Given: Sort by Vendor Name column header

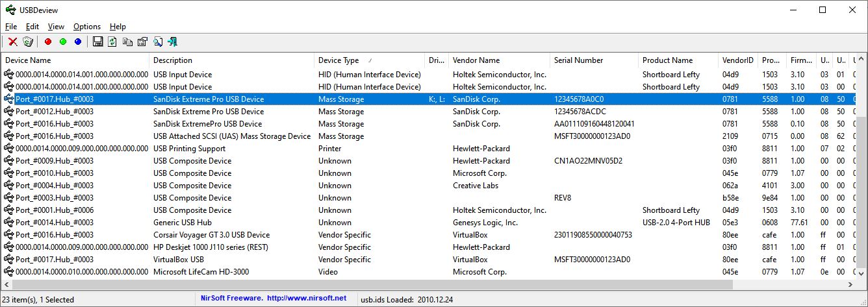Looking at the screenshot, I should point(499,60).
